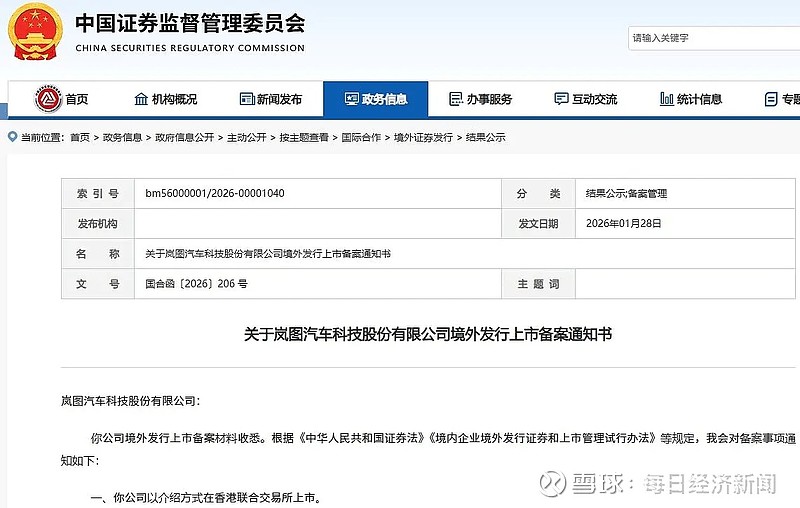Click document number 国合函〔2026〕206号
Viewport: 800px width, 508px height.
[196, 284]
